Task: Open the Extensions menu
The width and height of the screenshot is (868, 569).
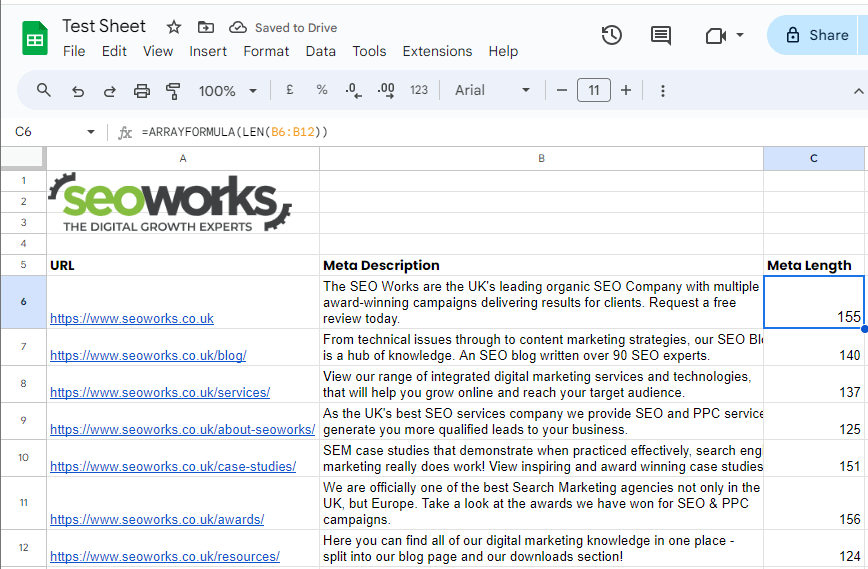Action: [437, 51]
